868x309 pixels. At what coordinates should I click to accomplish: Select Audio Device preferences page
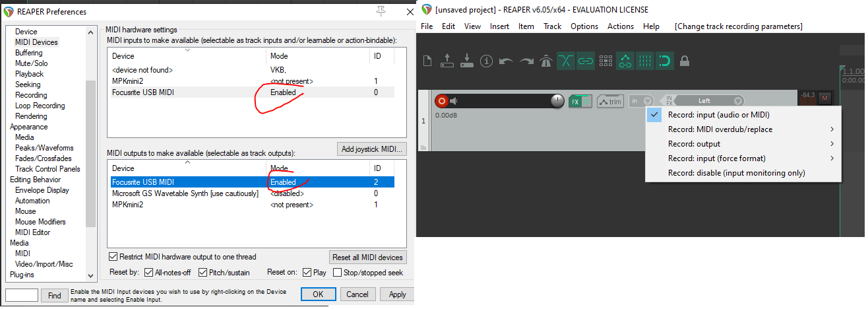tap(26, 32)
